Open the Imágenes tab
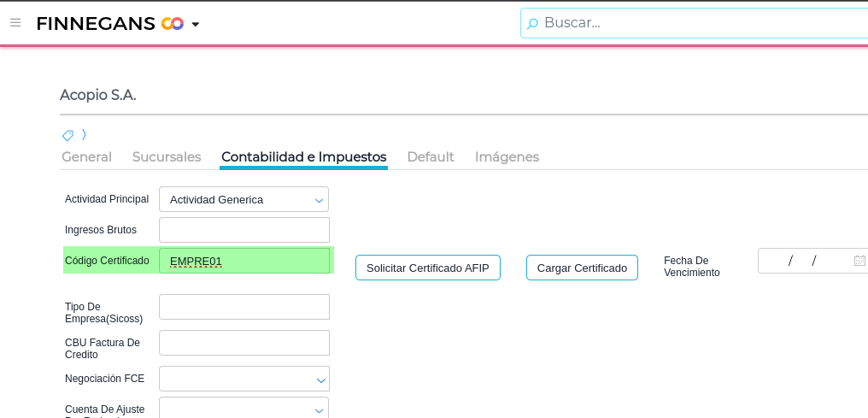The width and height of the screenshot is (868, 418). pyautogui.click(x=507, y=157)
